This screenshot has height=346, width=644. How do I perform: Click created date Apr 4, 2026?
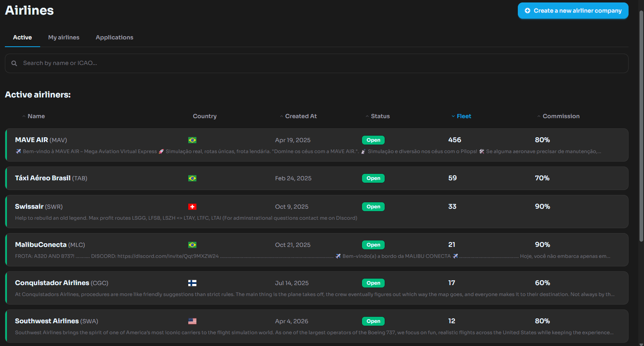tap(292, 321)
